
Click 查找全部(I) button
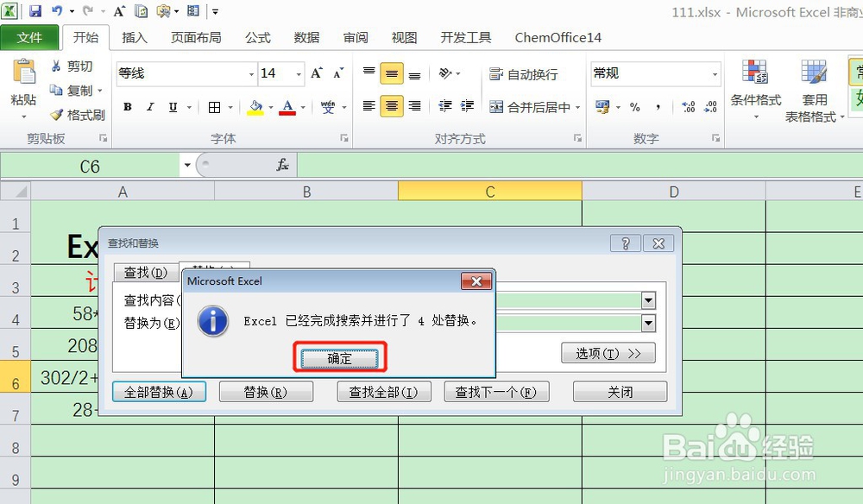tap(384, 392)
